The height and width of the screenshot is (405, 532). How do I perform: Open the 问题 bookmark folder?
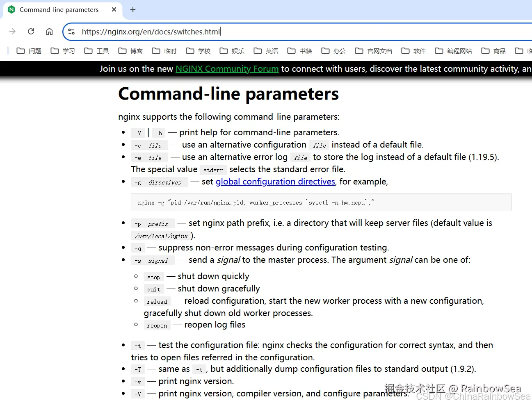click(x=29, y=51)
